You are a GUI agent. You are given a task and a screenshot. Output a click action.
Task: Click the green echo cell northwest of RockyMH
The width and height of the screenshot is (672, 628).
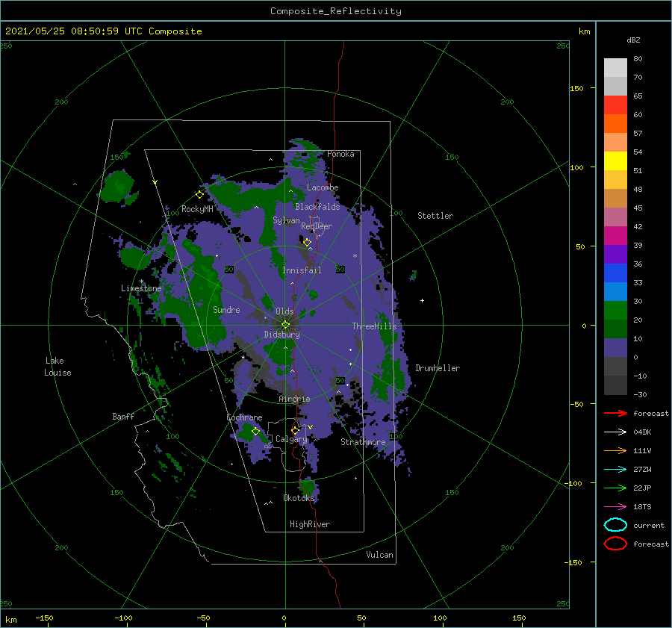click(x=118, y=187)
